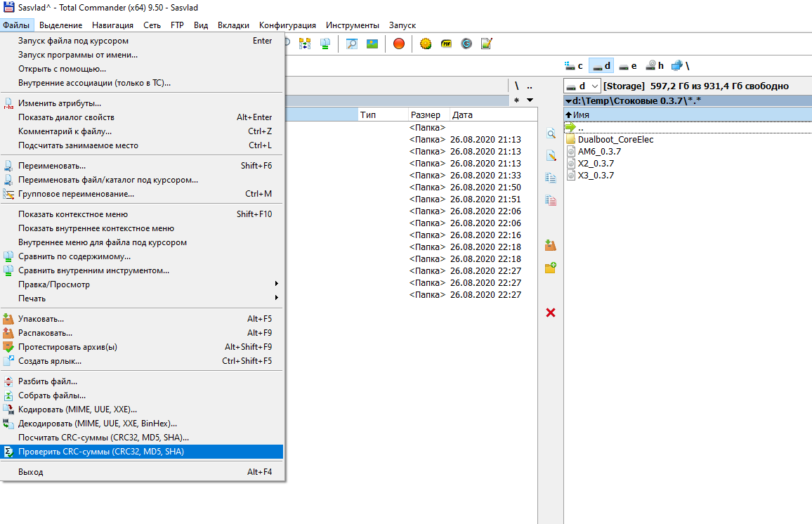Viewport: 812px width, 524px height.
Task: Open the Конфигурация menu
Action: (x=287, y=25)
